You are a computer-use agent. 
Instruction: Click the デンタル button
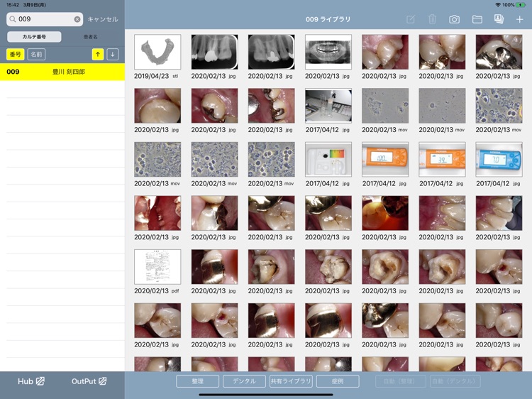tap(244, 381)
